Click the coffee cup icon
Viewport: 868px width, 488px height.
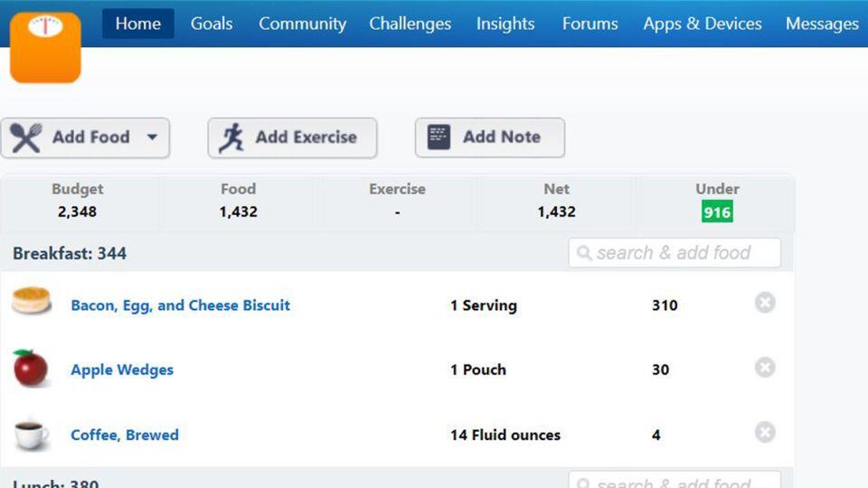tap(32, 434)
